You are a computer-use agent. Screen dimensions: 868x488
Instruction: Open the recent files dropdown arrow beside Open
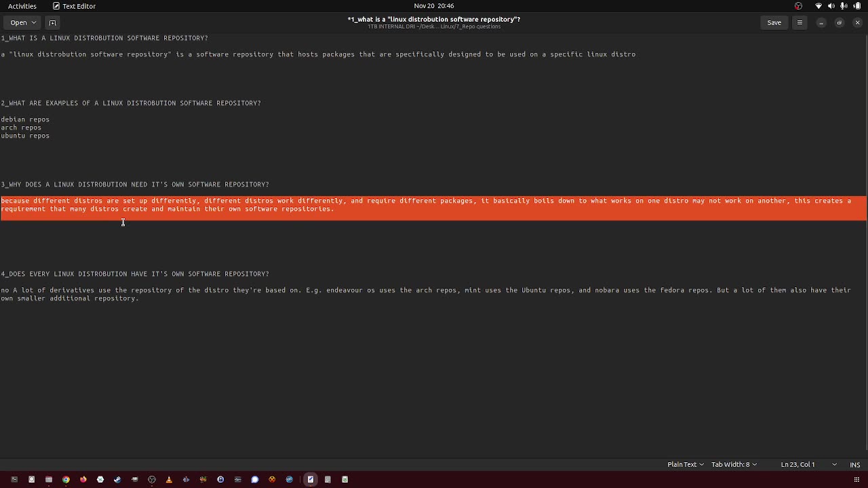(34, 22)
